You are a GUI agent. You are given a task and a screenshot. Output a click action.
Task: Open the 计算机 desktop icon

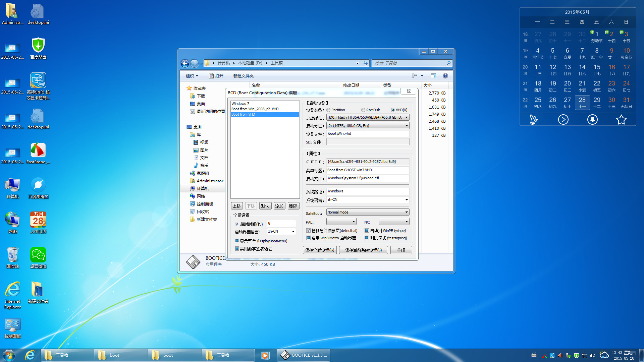(13, 188)
